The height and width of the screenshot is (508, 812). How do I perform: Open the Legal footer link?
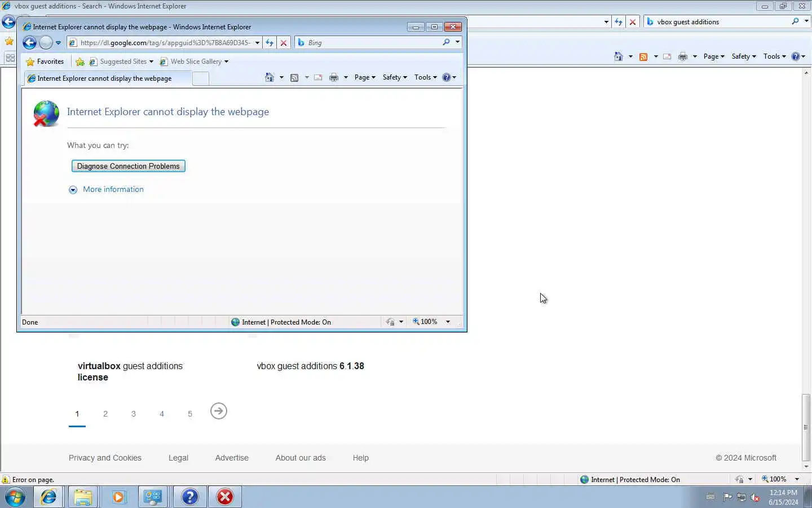pyautogui.click(x=178, y=458)
